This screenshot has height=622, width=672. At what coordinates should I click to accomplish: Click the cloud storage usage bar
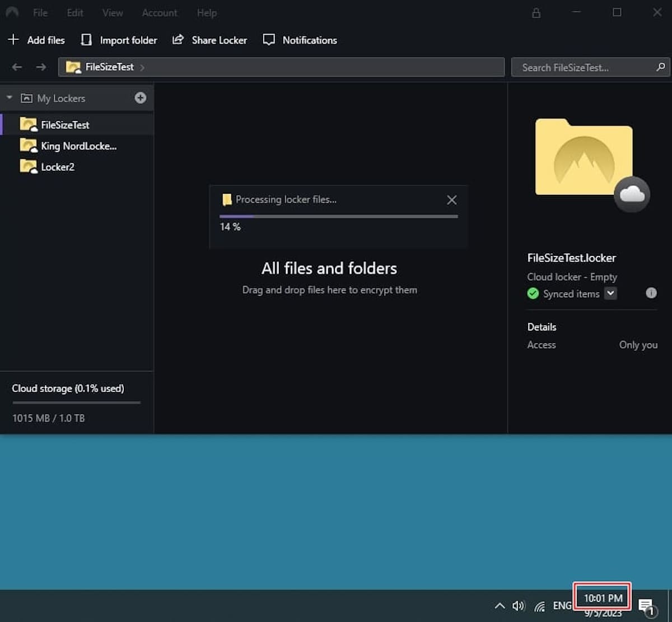76,402
